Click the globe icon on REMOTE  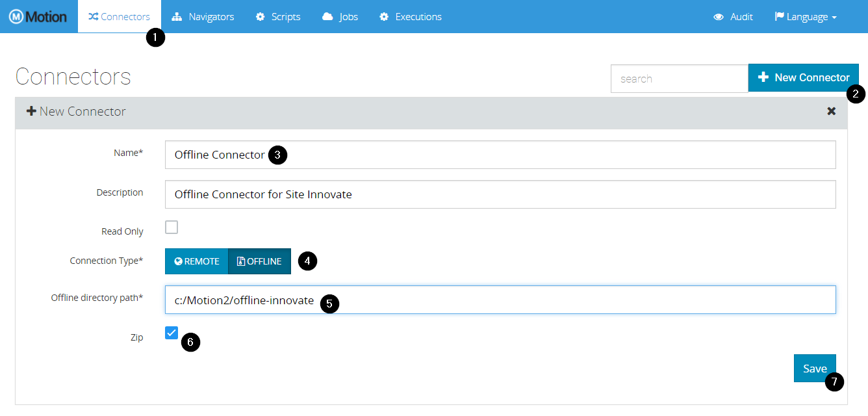[178, 261]
